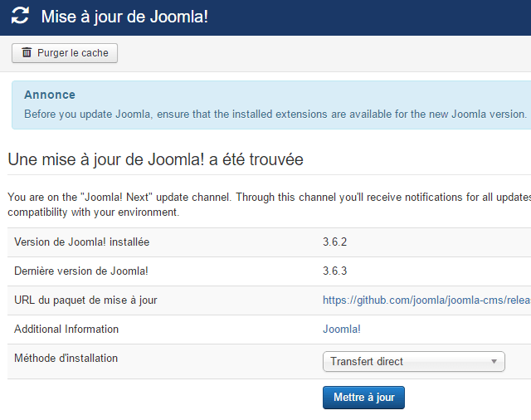The height and width of the screenshot is (420, 531).
Task: Click the 'Une mise à jour de Joomla! a été trouvée' heading
Action: pyautogui.click(x=155, y=159)
